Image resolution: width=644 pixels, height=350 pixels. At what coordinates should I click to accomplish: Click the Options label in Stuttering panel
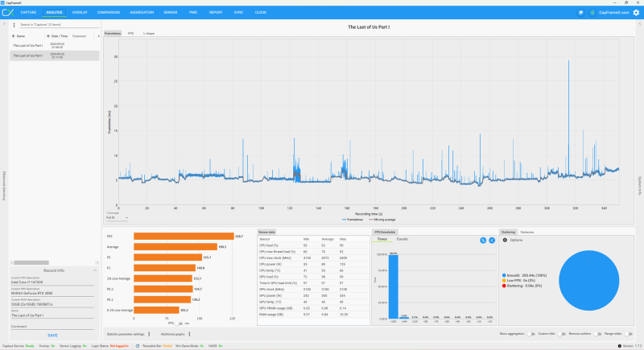(516, 240)
